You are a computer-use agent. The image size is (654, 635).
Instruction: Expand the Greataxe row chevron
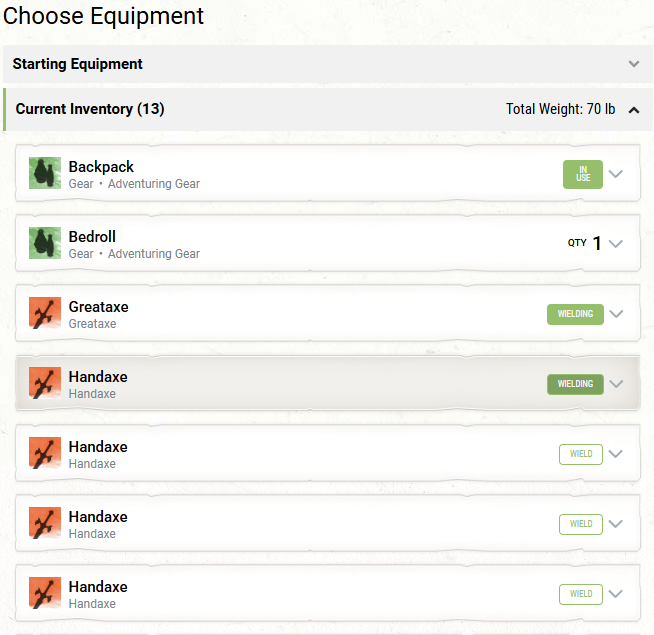click(x=616, y=314)
